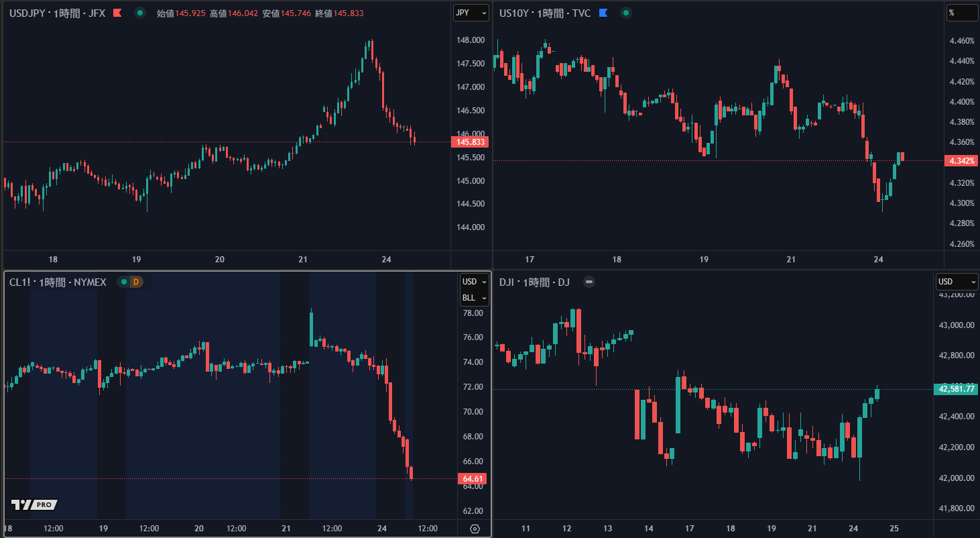Click the TradingView PRO logo on CL1! chart
This screenshot has width=980, height=538.
35,504
